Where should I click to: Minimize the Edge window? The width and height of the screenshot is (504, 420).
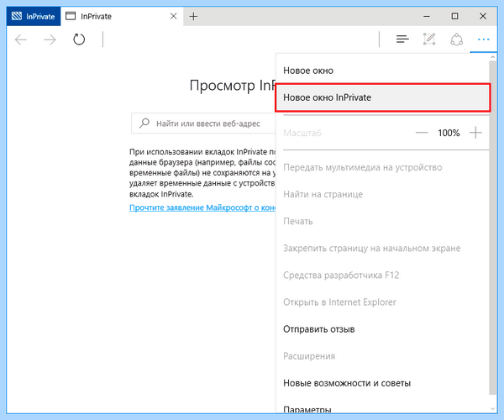click(427, 16)
